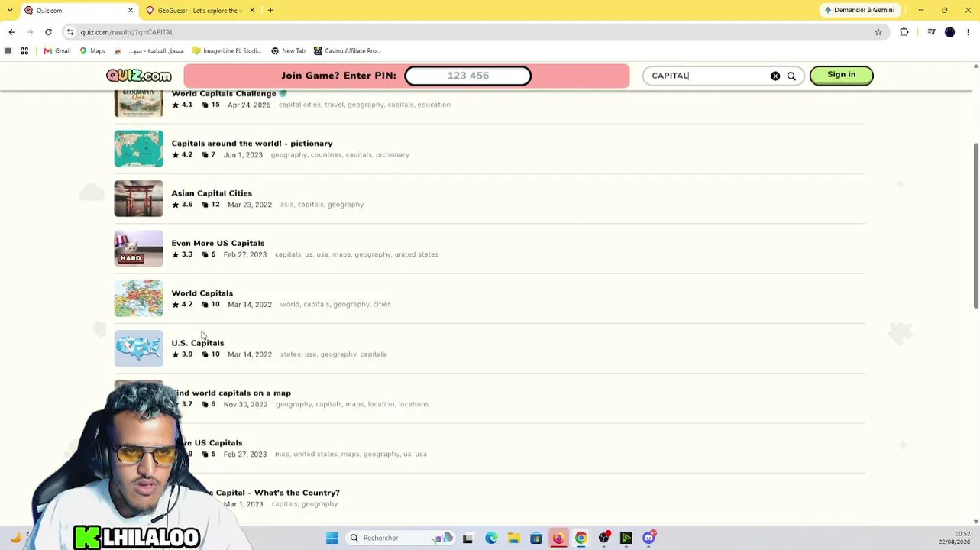
Task: Open the Image-Line FL Studio bookmark
Action: click(227, 51)
